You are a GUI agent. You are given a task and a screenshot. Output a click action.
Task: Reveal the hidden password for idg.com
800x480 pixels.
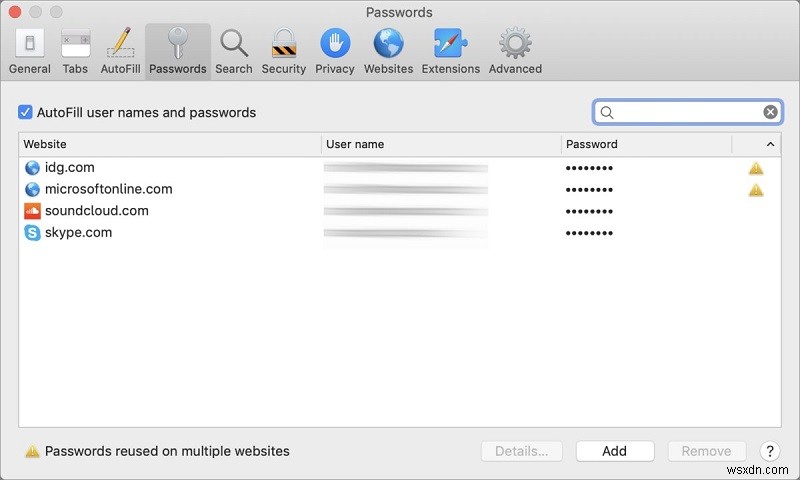pyautogui.click(x=589, y=168)
